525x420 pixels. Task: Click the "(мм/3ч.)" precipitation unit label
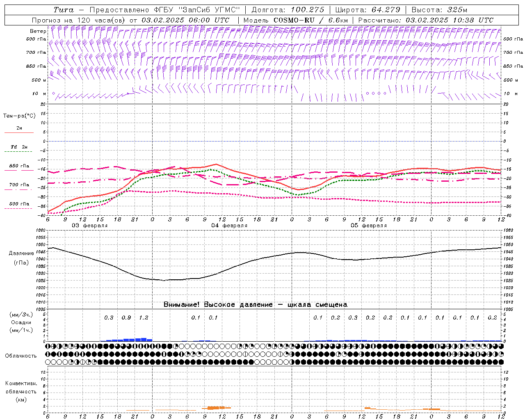point(21,315)
